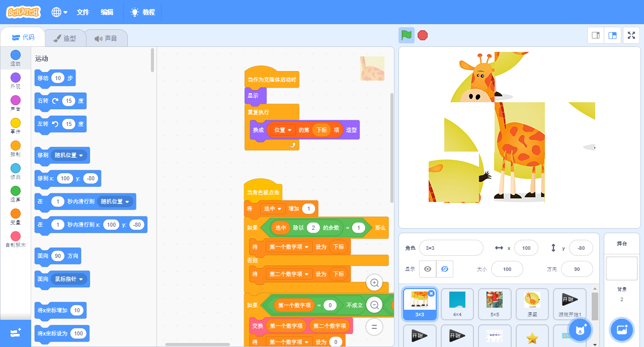Open the 编辑 menu

tap(107, 12)
